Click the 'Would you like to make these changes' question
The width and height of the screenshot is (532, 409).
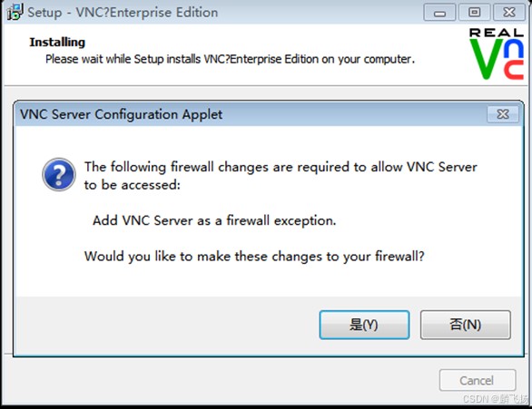click(x=254, y=257)
